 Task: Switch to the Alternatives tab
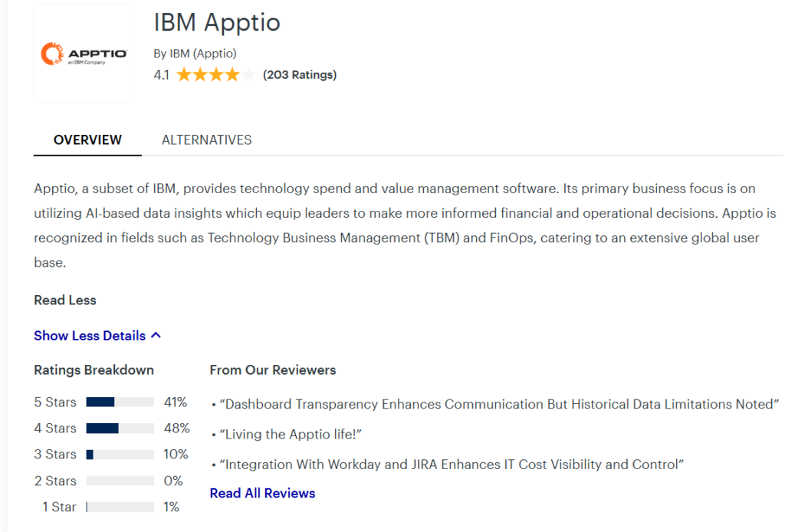coord(206,140)
